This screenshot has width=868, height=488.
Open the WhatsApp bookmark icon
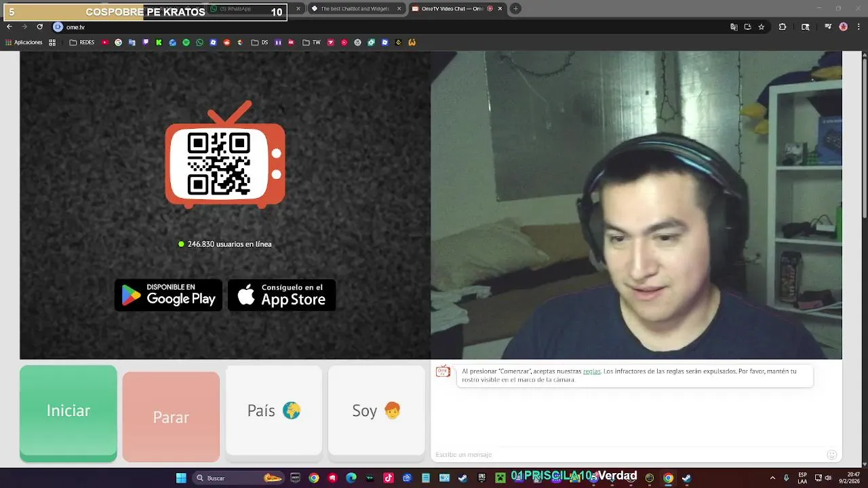(x=199, y=42)
